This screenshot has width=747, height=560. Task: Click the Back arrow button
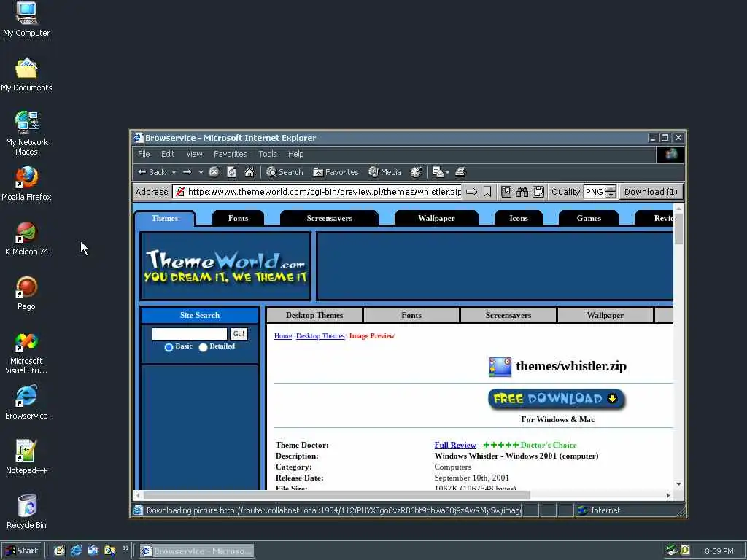coord(152,172)
